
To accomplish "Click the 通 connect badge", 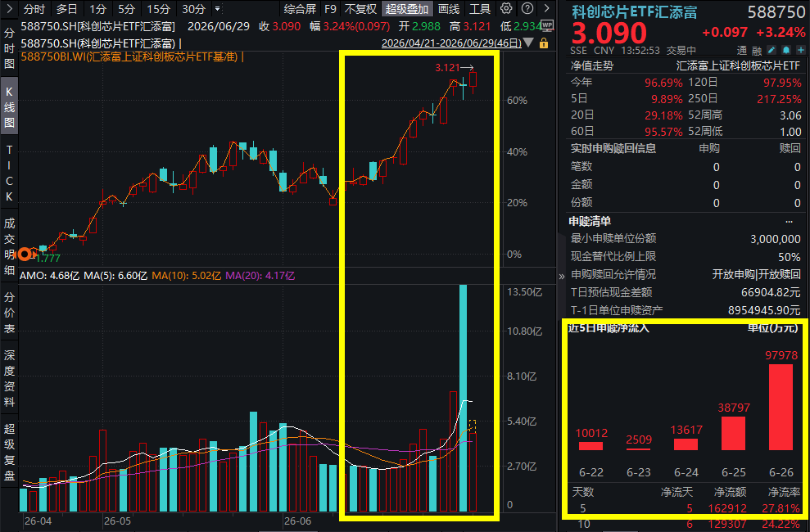I will [x=742, y=50].
